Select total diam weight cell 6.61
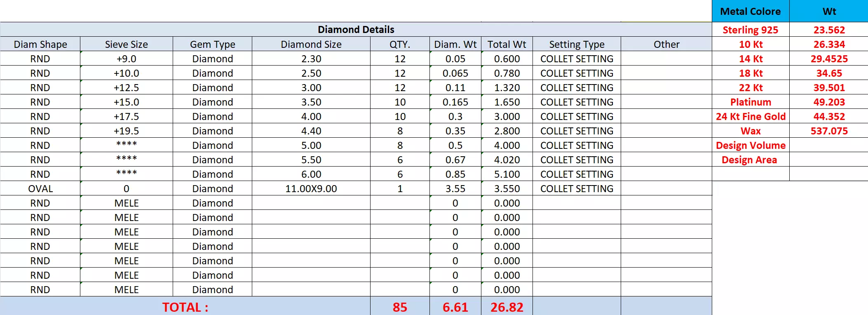Screen dimensions: 868x315 tap(455, 307)
